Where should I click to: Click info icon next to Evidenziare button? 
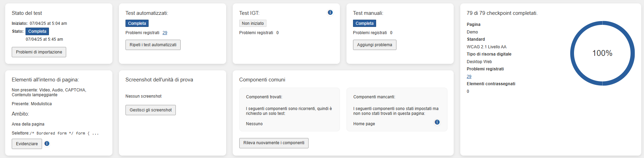coord(47,144)
